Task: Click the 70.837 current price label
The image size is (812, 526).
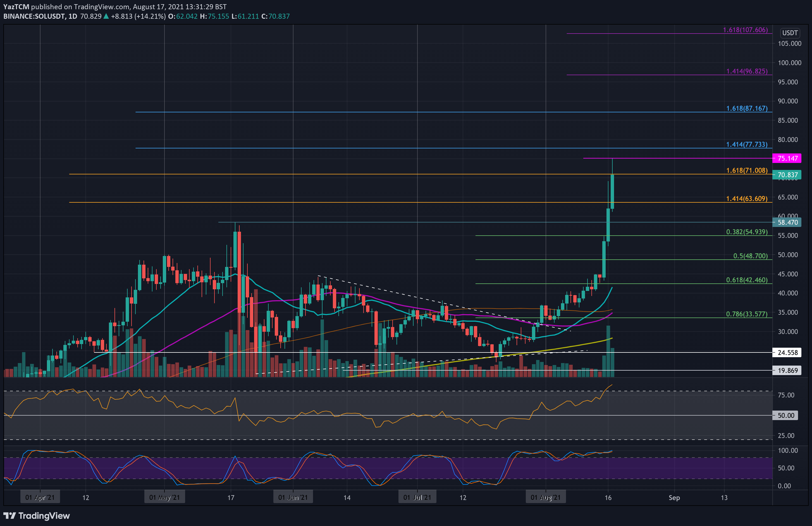Action: click(x=787, y=175)
